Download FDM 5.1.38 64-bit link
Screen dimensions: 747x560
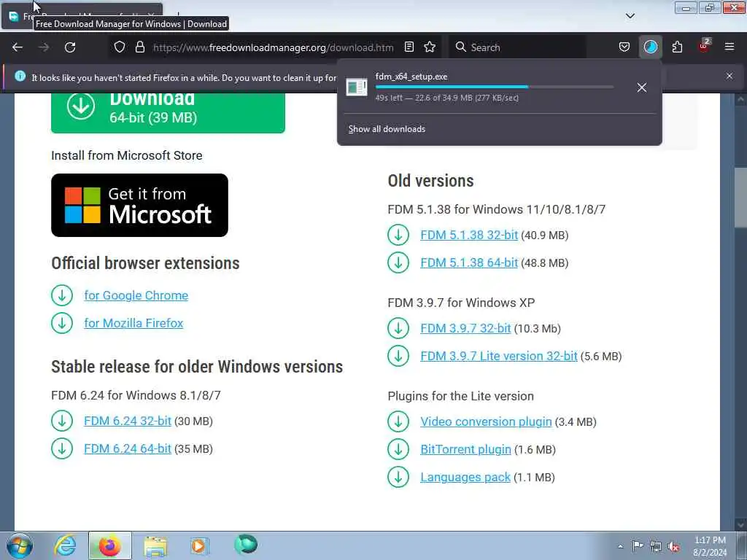click(x=469, y=262)
